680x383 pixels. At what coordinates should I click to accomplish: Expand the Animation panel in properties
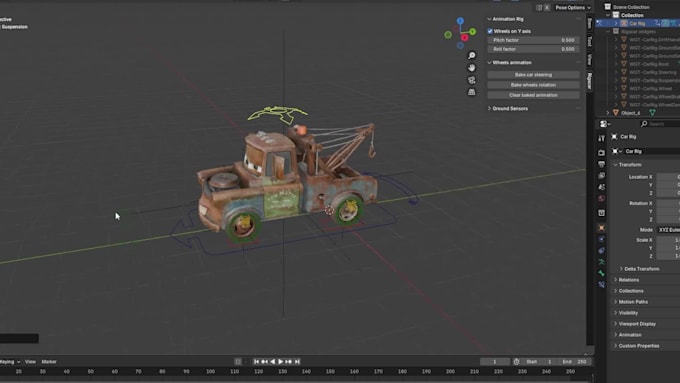616,335
